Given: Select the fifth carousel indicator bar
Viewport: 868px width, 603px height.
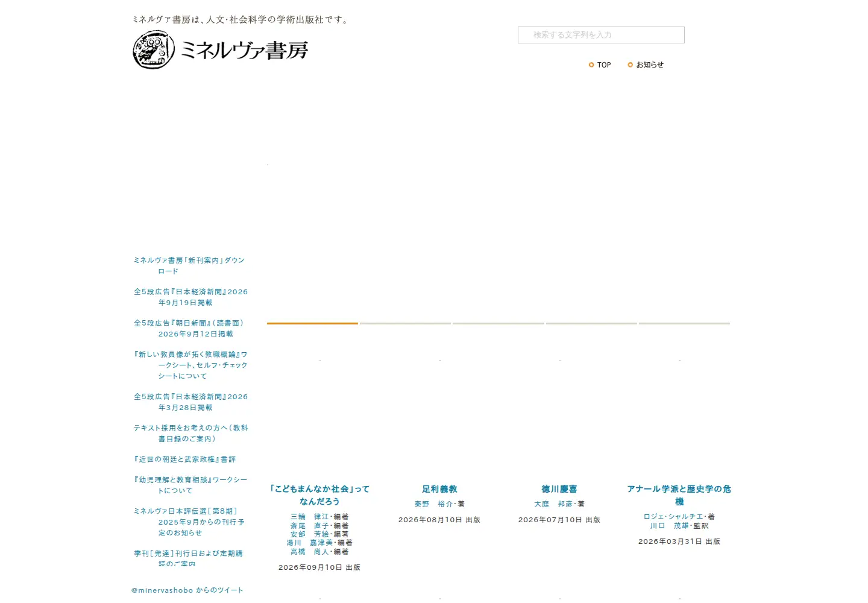Looking at the screenshot, I should point(684,323).
